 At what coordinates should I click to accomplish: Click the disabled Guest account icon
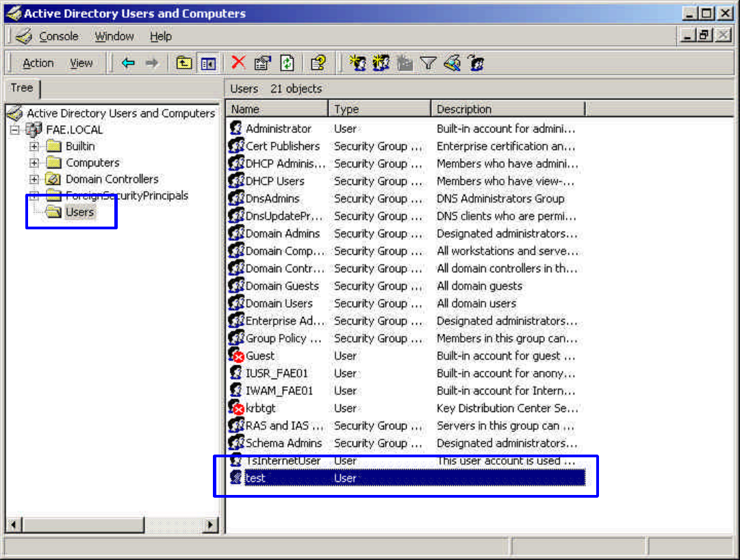[236, 355]
